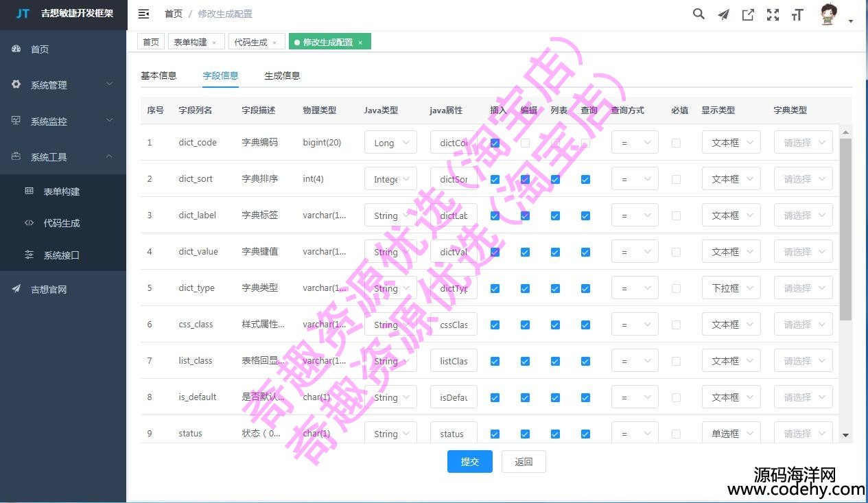Enable 必填 checkbox for dict_label row
The width and height of the screenshot is (868, 503).
point(676,215)
